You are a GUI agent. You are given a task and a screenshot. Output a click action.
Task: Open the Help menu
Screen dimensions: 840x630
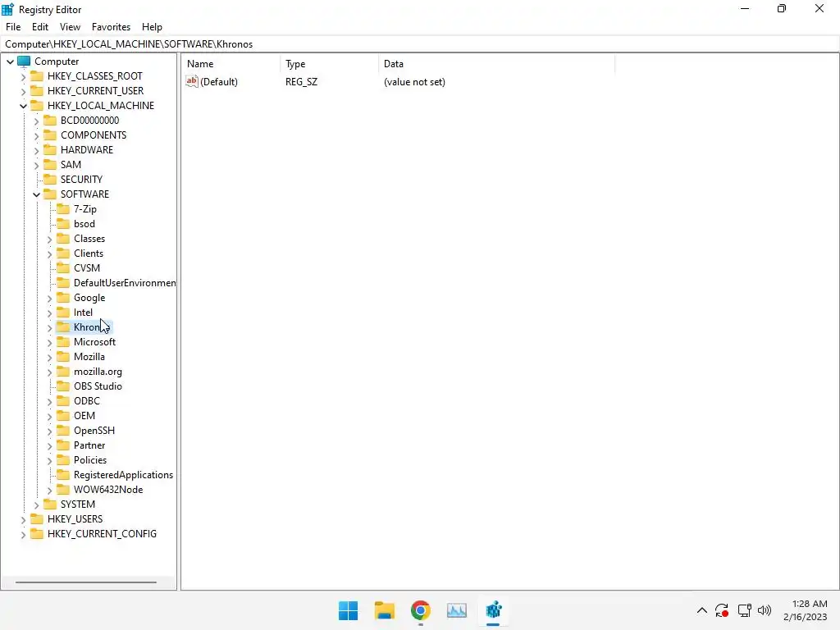[152, 27]
